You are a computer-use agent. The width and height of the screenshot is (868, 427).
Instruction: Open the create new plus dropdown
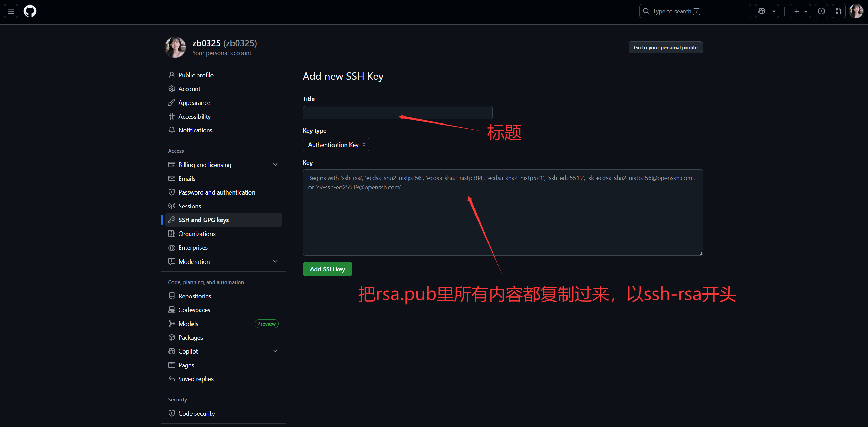[800, 11]
